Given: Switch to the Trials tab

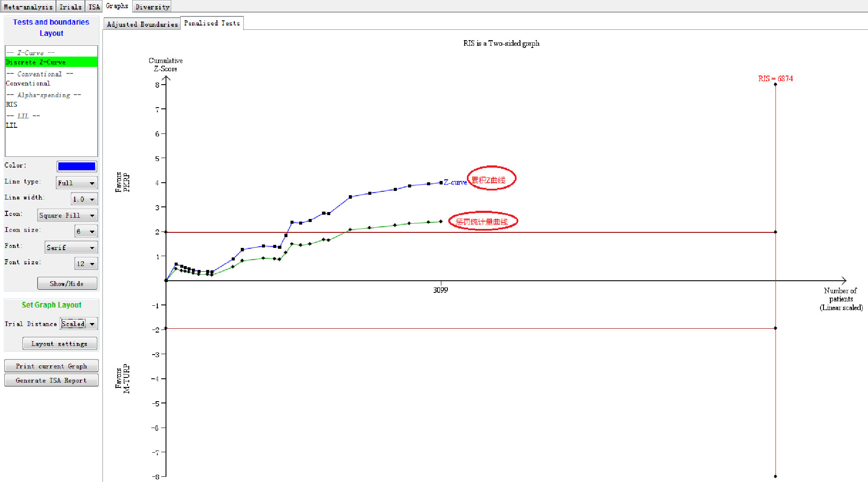Looking at the screenshot, I should tap(70, 6).
